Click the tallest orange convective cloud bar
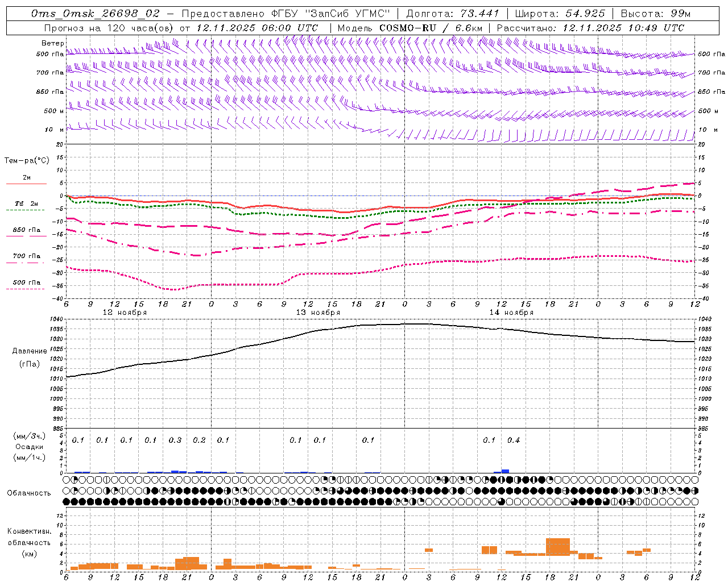 click(x=557, y=547)
